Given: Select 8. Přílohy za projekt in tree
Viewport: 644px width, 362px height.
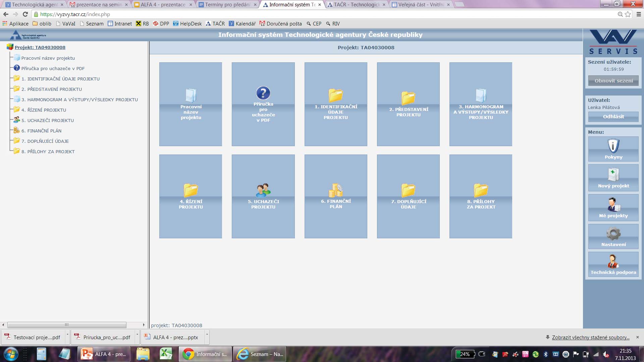Looking at the screenshot, I should (x=48, y=152).
